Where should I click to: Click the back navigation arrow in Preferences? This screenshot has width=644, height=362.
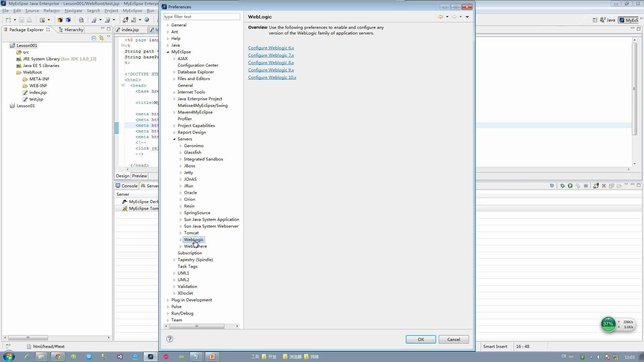[440, 17]
